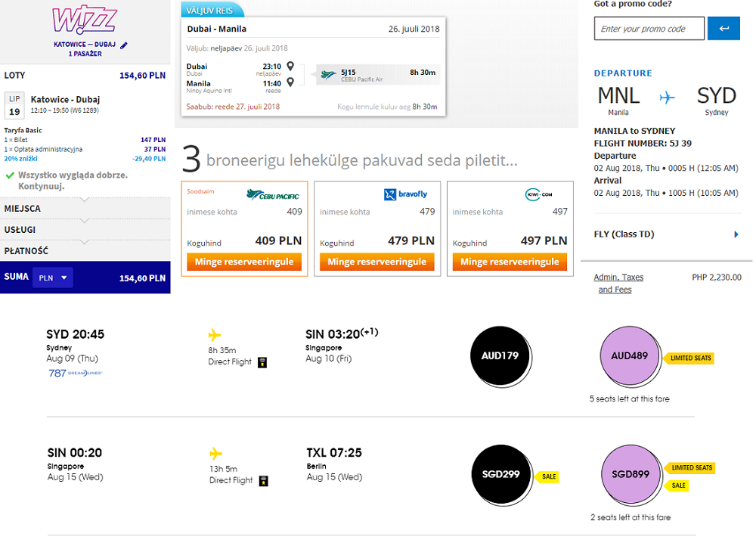Click flight number 5J15 text
Image resolution: width=756 pixels, height=549 pixels.
[x=348, y=72]
